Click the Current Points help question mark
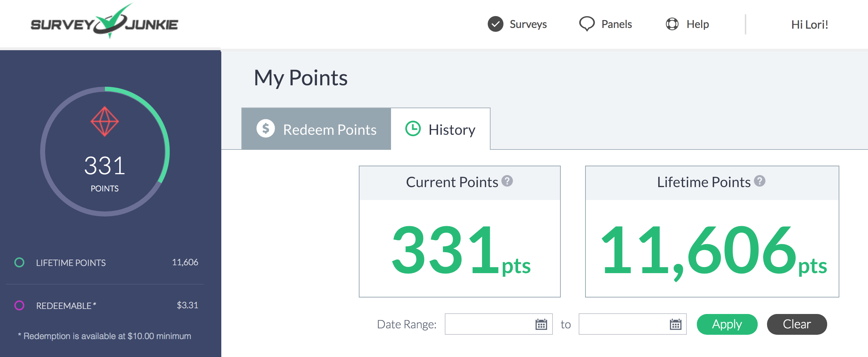 507,181
